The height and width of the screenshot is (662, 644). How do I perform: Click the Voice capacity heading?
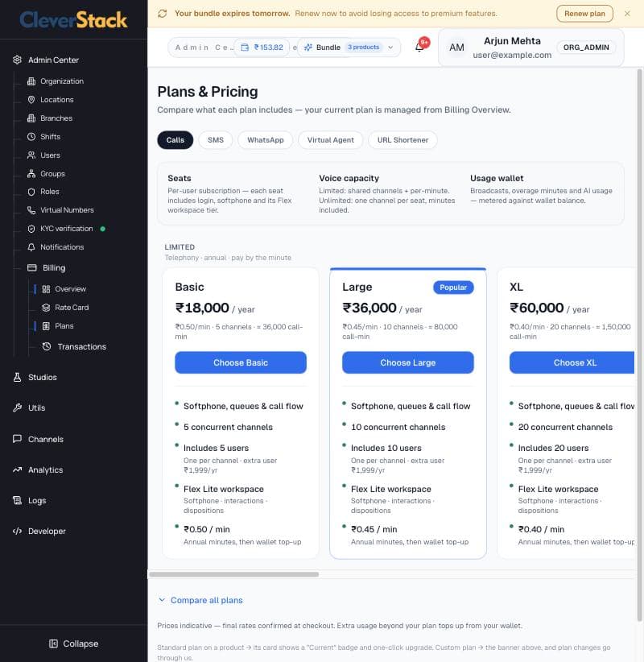click(x=349, y=178)
